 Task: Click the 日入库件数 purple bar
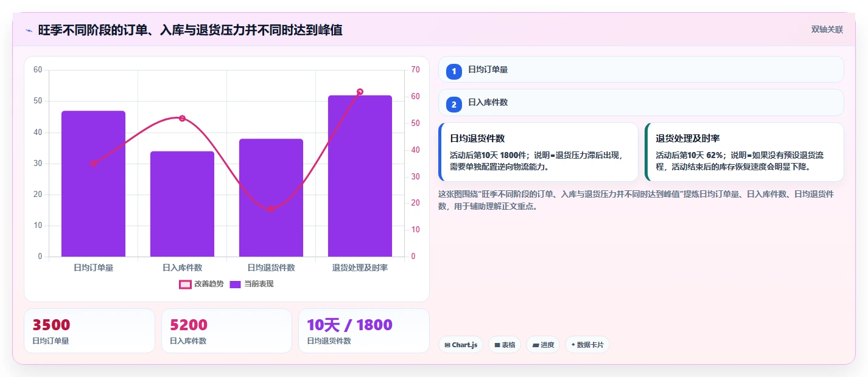tap(182, 204)
